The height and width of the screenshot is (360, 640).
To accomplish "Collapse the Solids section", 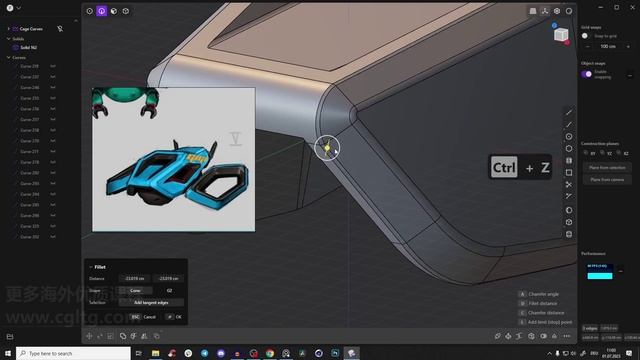I will pos(9,39).
